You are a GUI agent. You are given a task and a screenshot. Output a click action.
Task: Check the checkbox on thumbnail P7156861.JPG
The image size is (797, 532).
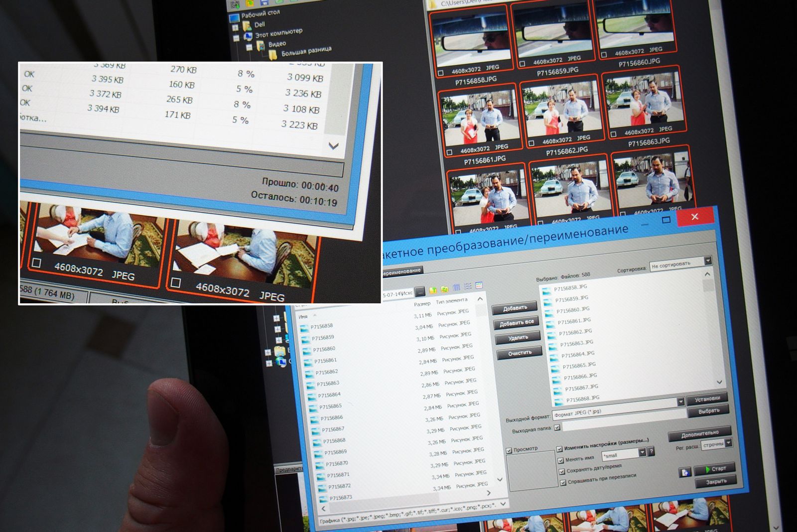(x=450, y=152)
